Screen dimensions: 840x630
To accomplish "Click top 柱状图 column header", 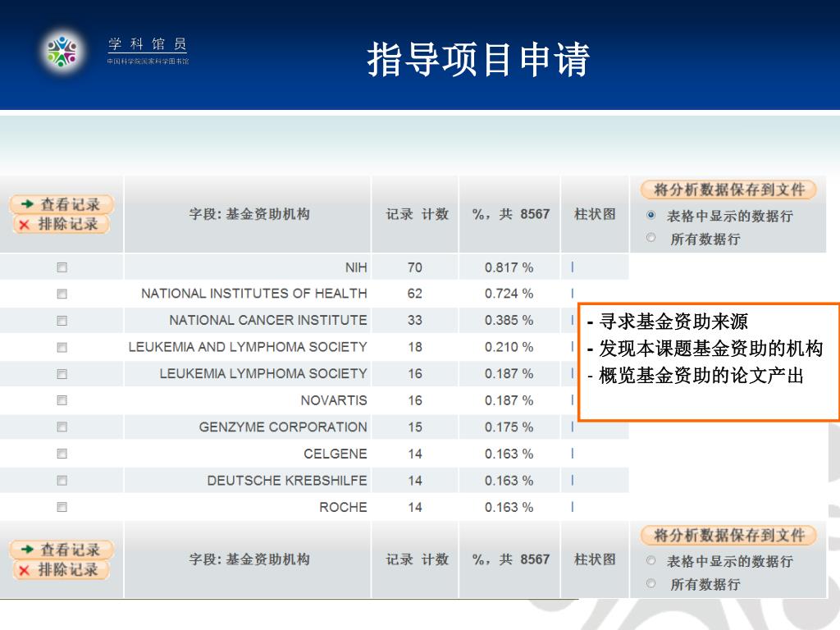I will (595, 214).
